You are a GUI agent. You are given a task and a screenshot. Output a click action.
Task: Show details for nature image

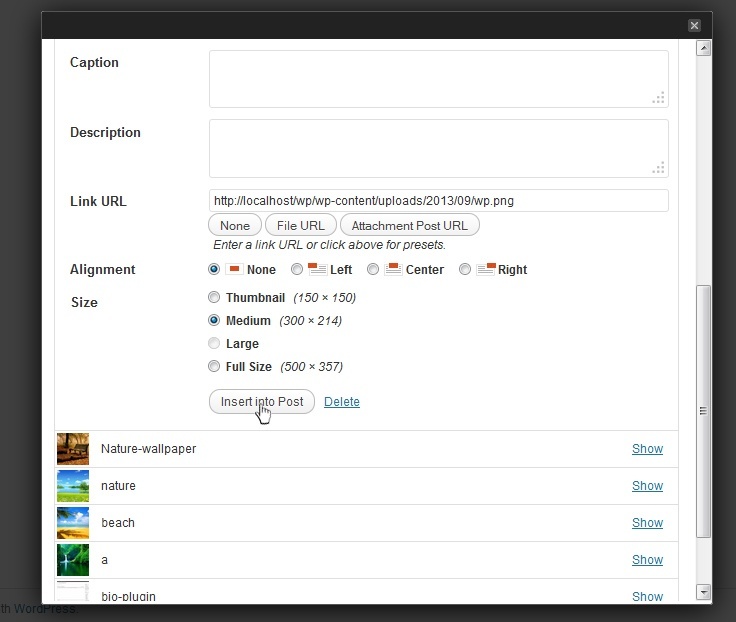coord(647,486)
